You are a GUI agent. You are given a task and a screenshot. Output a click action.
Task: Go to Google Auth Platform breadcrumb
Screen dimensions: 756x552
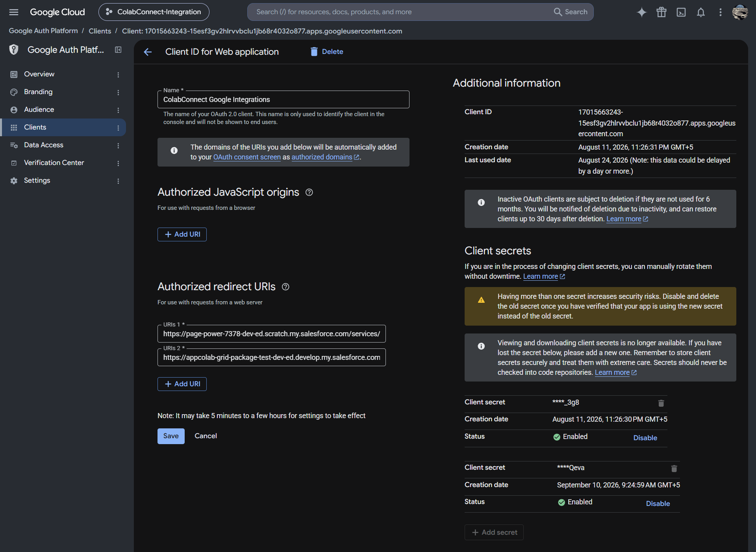[x=43, y=31]
